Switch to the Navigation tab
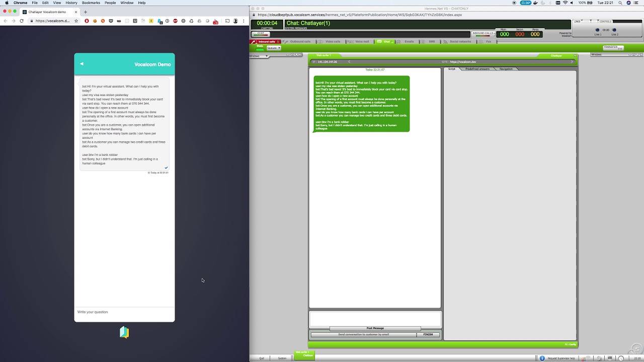644x362 pixels. pyautogui.click(x=506, y=69)
